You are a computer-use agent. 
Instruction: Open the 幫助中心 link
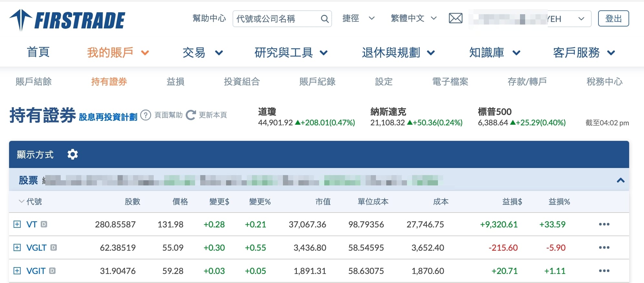tap(209, 18)
